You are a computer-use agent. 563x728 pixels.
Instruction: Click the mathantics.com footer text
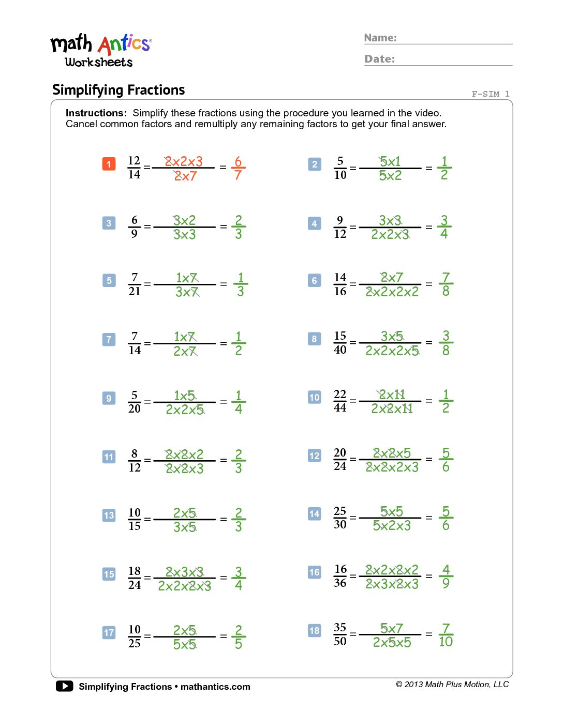(215, 687)
